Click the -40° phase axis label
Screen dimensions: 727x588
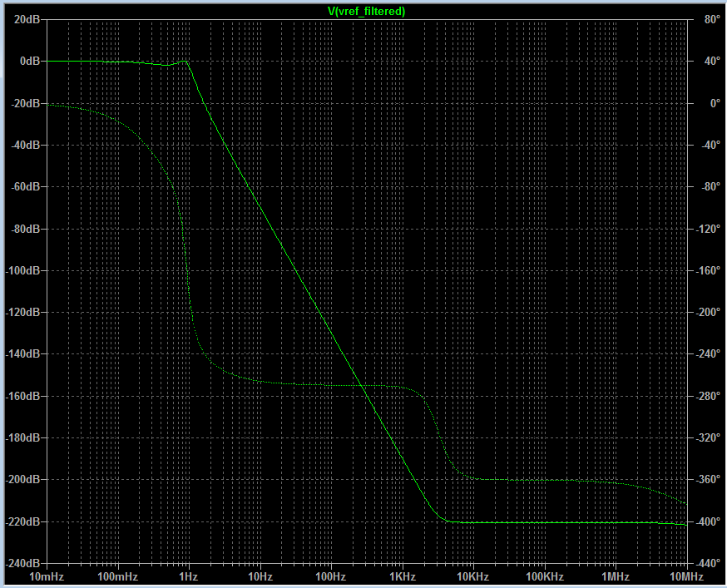(x=710, y=146)
